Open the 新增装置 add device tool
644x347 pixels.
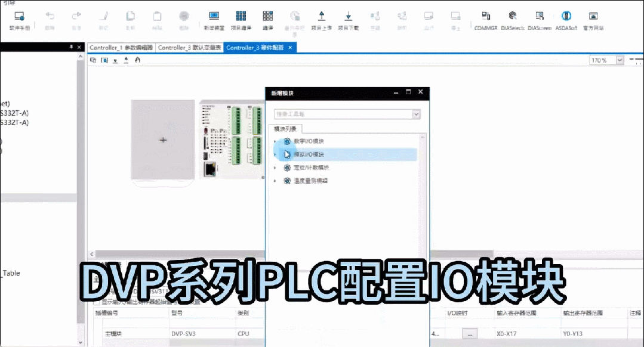[214, 20]
